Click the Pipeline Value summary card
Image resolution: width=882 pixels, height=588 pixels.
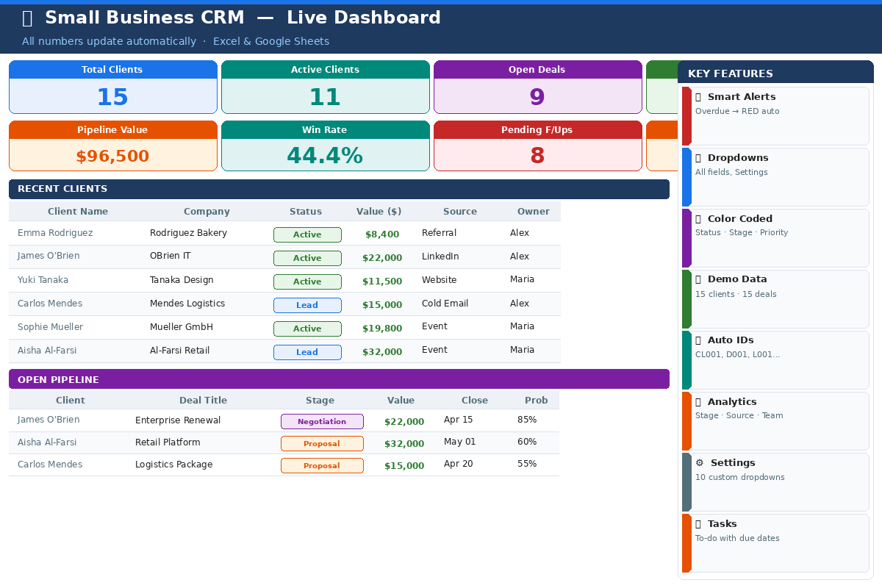point(112,146)
